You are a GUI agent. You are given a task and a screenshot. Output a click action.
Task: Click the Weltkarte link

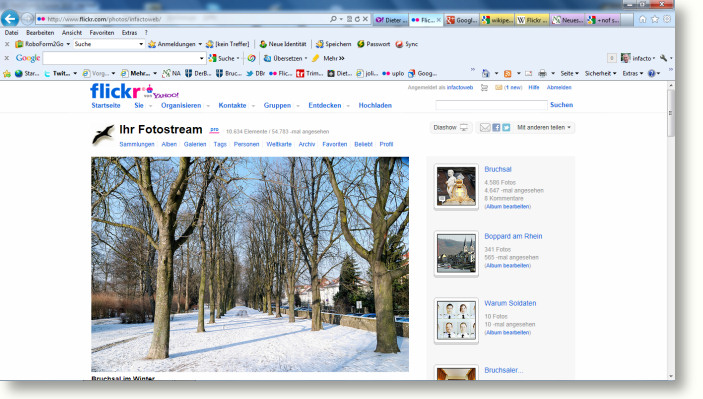[279, 144]
